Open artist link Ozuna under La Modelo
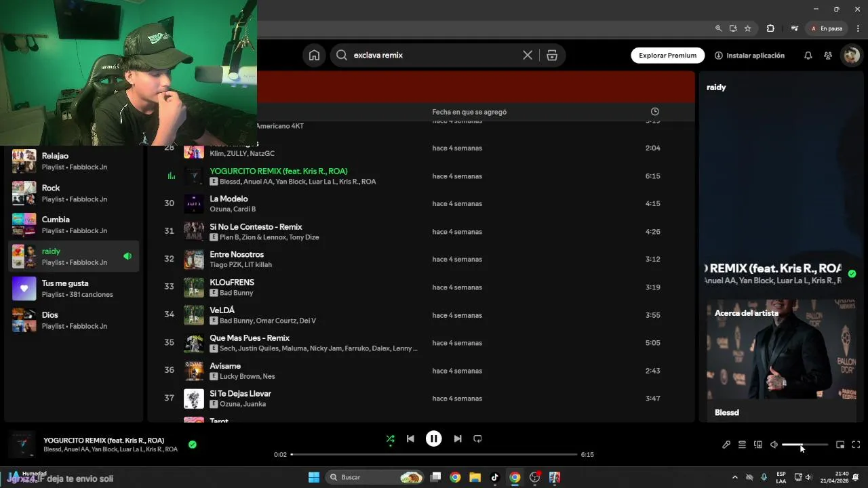This screenshot has height=488, width=868. coord(220,209)
